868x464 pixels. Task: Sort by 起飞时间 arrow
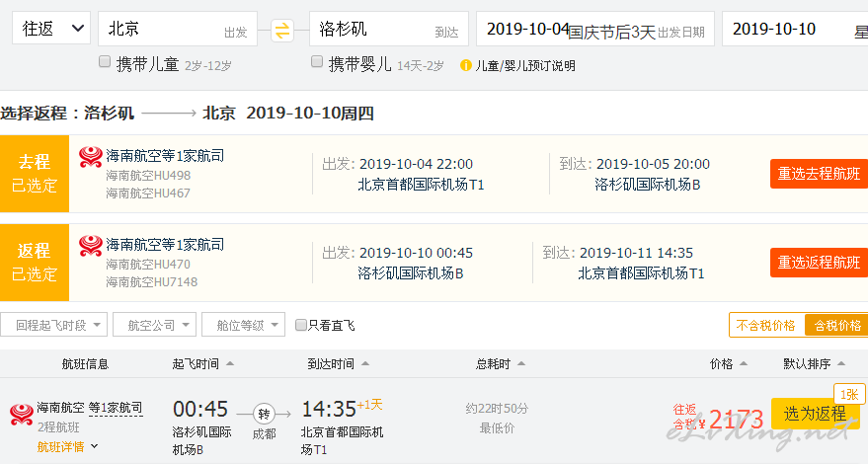pos(230,363)
